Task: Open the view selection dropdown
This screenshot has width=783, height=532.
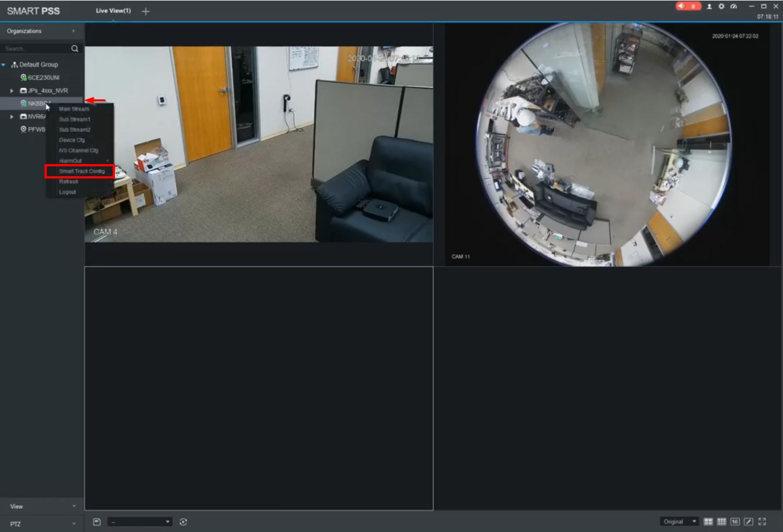Action: pyautogui.click(x=140, y=522)
